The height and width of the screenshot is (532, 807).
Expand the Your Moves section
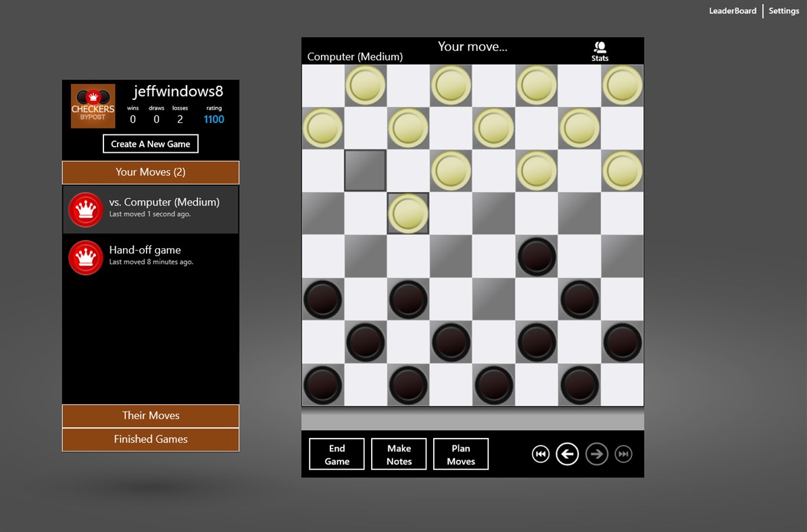pos(150,172)
